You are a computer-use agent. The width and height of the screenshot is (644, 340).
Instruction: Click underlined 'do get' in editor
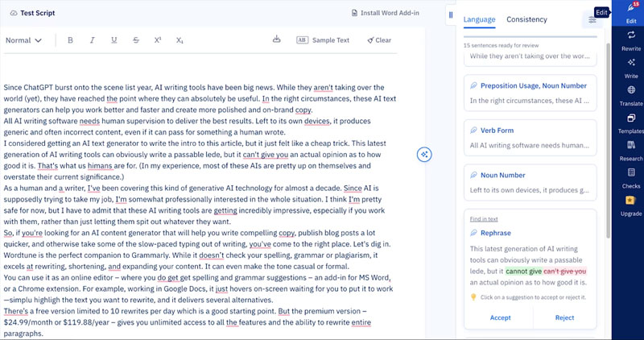click(167, 277)
